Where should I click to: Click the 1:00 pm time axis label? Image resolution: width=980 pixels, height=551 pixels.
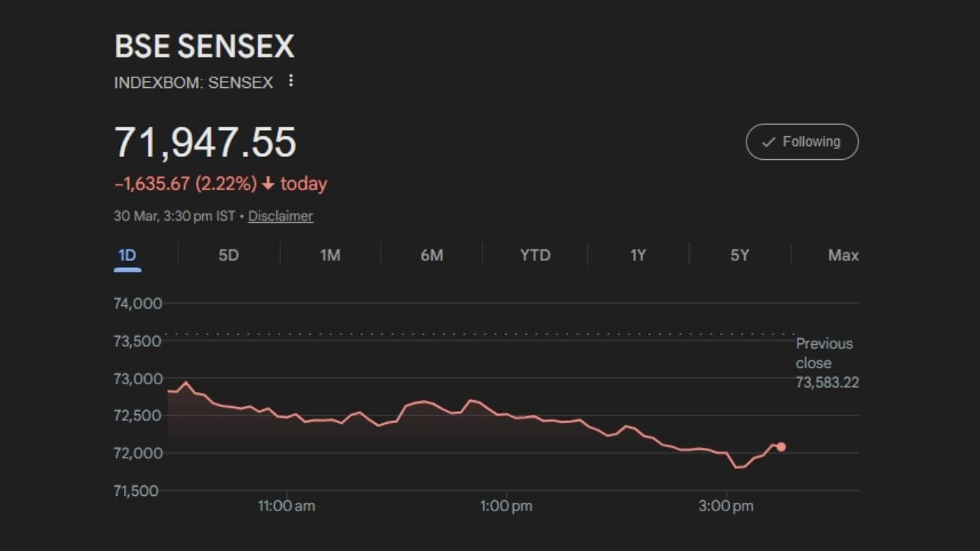click(x=506, y=506)
